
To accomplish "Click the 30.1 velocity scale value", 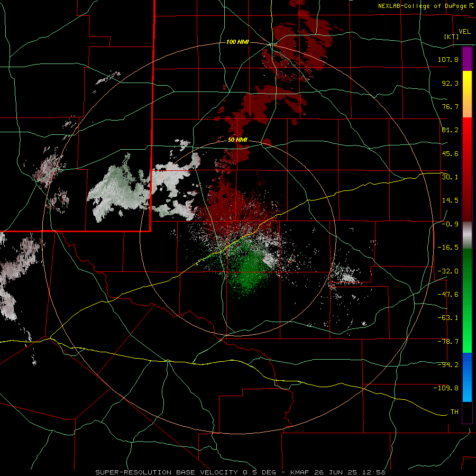I will (x=450, y=177).
